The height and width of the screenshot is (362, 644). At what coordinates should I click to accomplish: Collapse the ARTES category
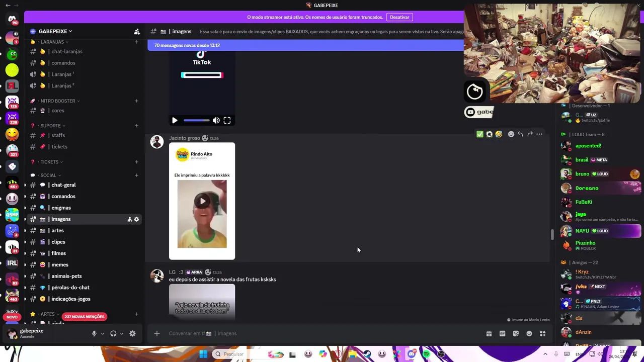(x=45, y=314)
